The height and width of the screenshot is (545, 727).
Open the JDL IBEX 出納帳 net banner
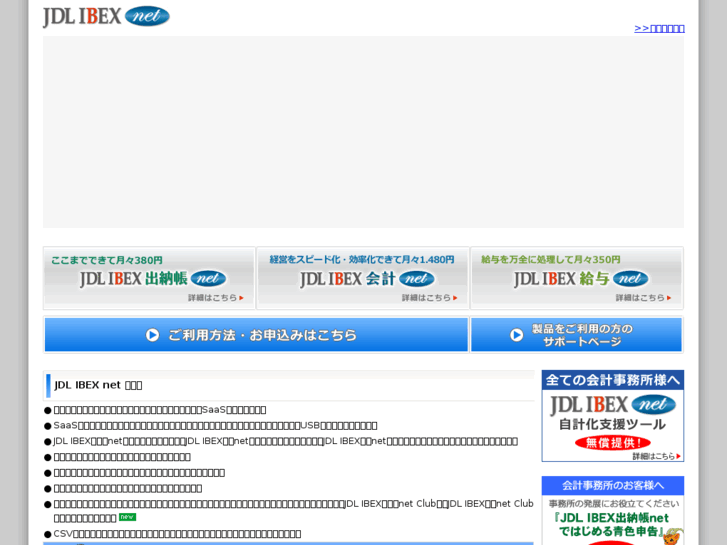(x=149, y=278)
